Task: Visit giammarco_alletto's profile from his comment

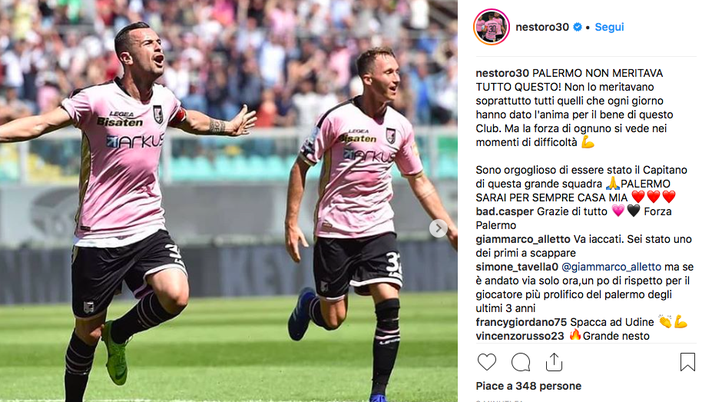Action: pos(523,239)
